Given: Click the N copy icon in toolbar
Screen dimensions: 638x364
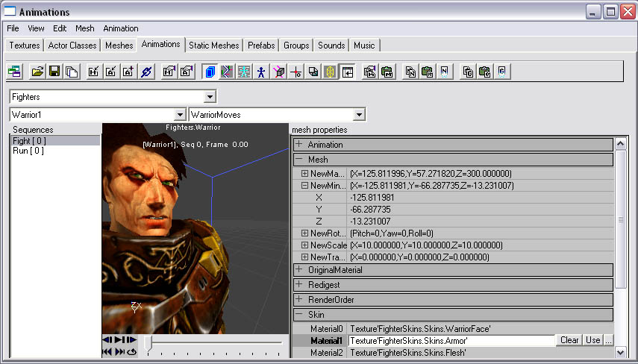Looking at the screenshot, I should tap(410, 72).
